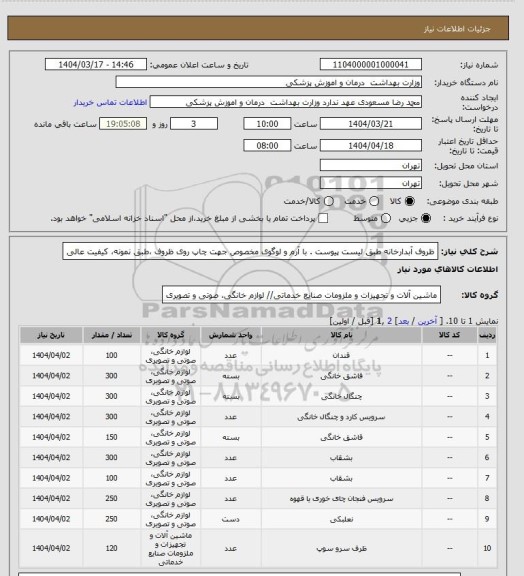The width and height of the screenshot is (524, 576).
Task: Click the سرویس فنجان چای خوری item
Action: [x=341, y=498]
